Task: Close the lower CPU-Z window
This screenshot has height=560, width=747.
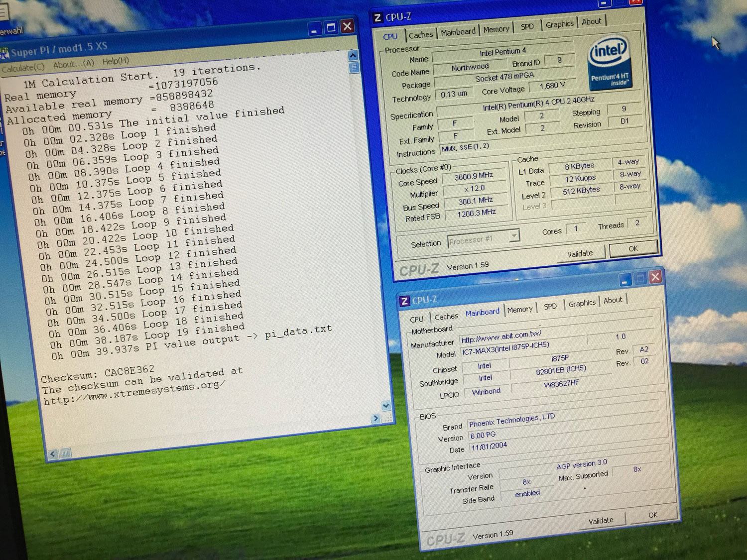Action: point(655,277)
